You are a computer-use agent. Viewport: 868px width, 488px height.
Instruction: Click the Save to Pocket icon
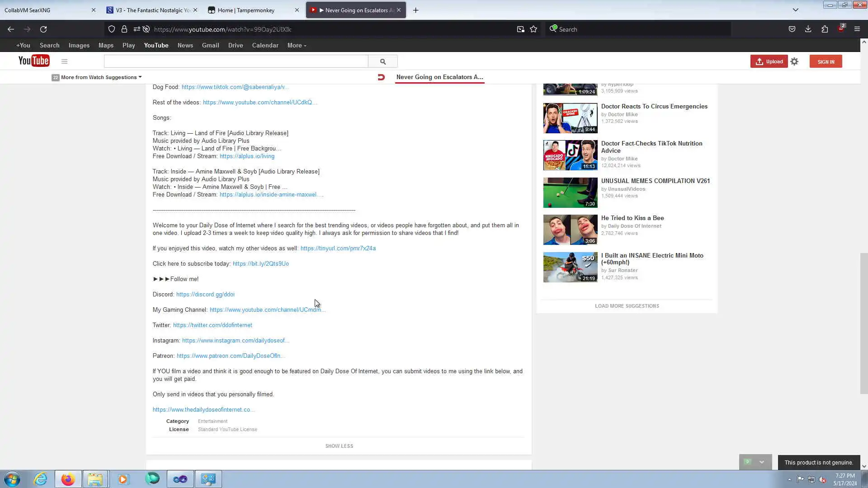[792, 29]
